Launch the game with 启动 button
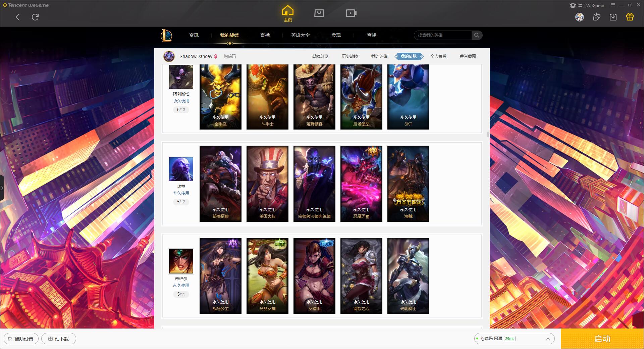644x349 pixels. pyautogui.click(x=602, y=339)
